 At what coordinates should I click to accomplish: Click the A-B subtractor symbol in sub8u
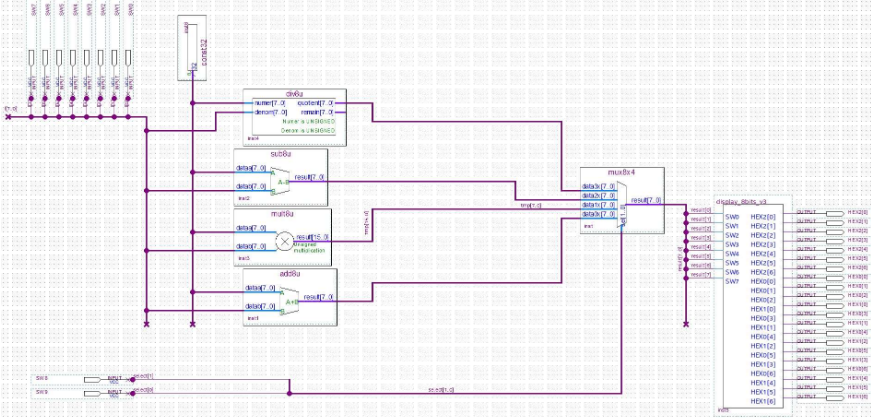coord(282,182)
